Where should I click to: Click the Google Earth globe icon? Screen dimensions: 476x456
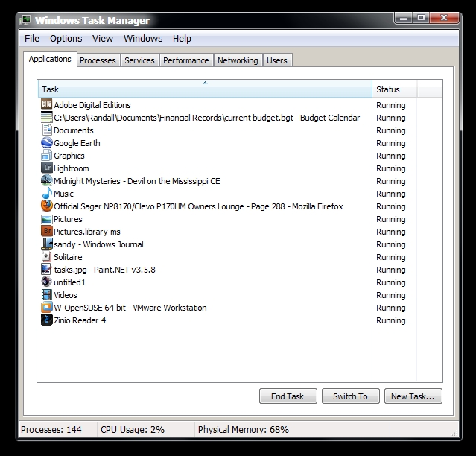pyautogui.click(x=46, y=142)
